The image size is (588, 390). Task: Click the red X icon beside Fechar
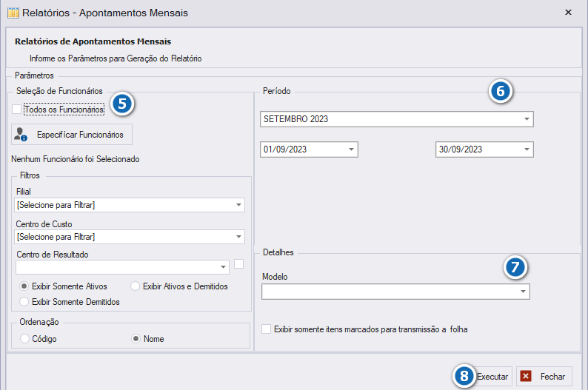(526, 376)
